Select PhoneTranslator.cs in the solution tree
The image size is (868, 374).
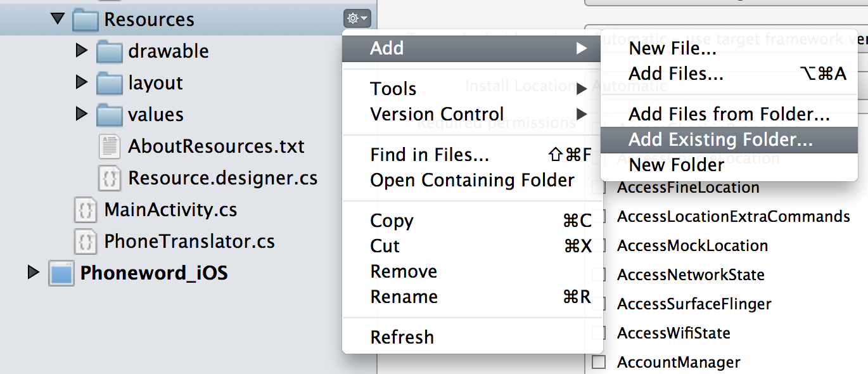(x=189, y=242)
